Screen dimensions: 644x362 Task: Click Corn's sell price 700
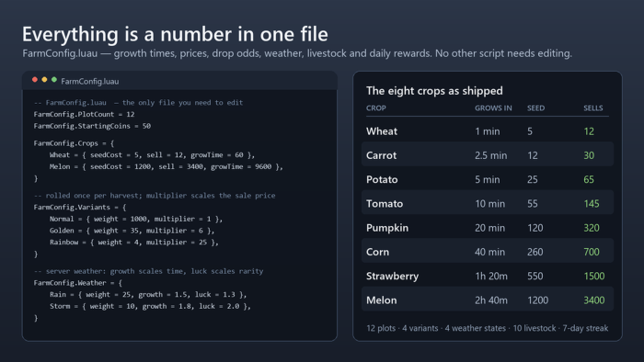tap(591, 252)
